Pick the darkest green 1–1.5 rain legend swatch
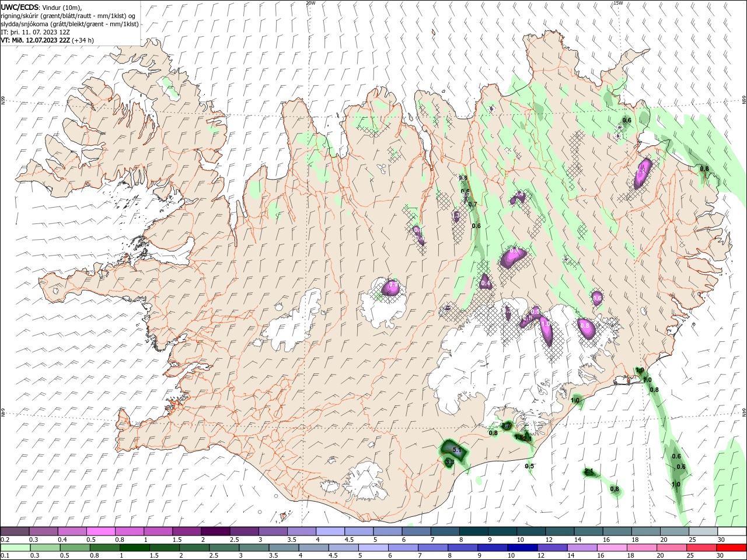The width and height of the screenshot is (747, 560). tap(134, 548)
